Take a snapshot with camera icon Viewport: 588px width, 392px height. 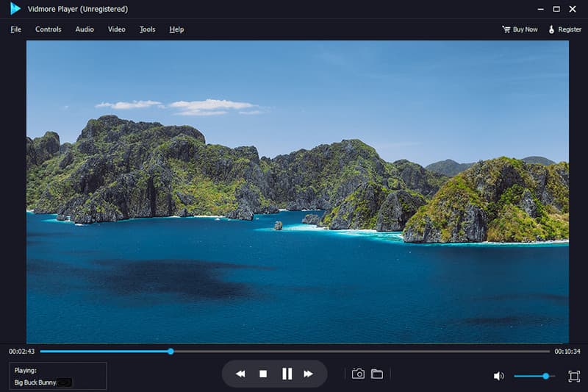(358, 374)
